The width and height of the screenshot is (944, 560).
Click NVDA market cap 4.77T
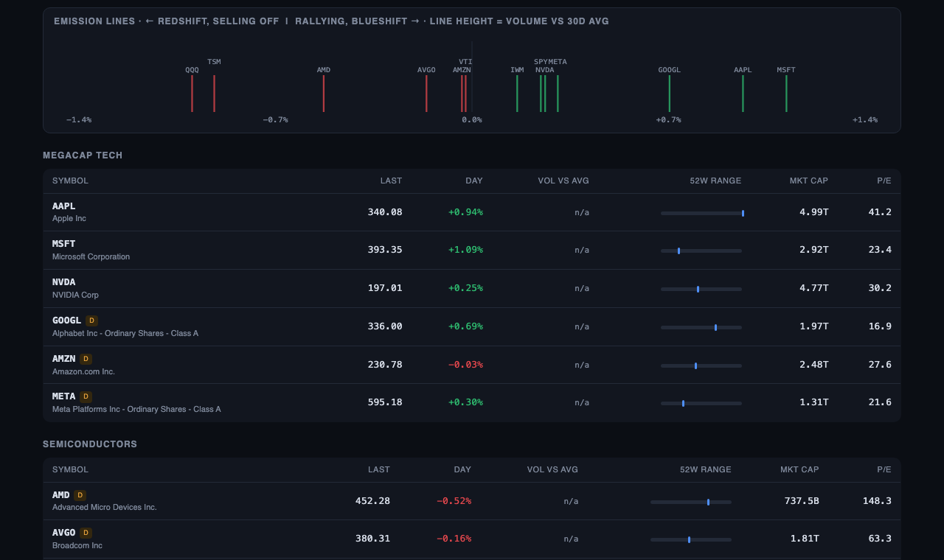[x=814, y=288]
